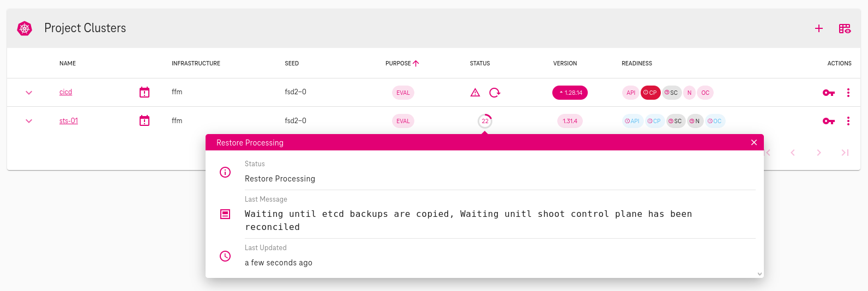Click the warning triangle status icon for cicd

[x=475, y=93]
